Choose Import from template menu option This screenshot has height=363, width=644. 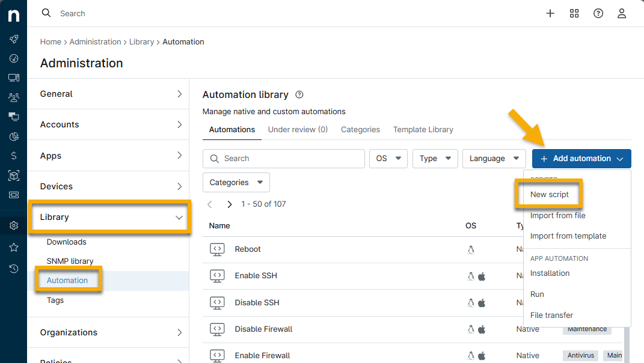pos(568,236)
